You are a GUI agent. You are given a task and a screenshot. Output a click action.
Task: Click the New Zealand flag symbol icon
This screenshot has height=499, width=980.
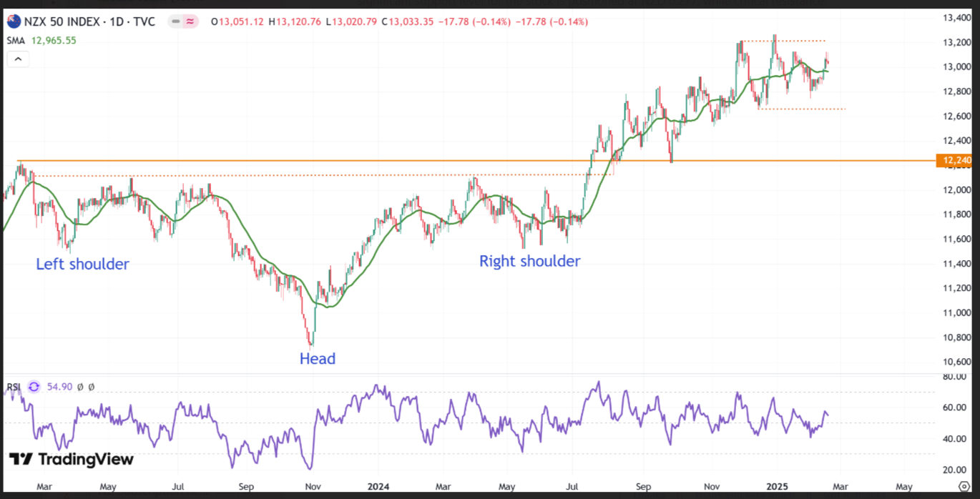coord(14,21)
